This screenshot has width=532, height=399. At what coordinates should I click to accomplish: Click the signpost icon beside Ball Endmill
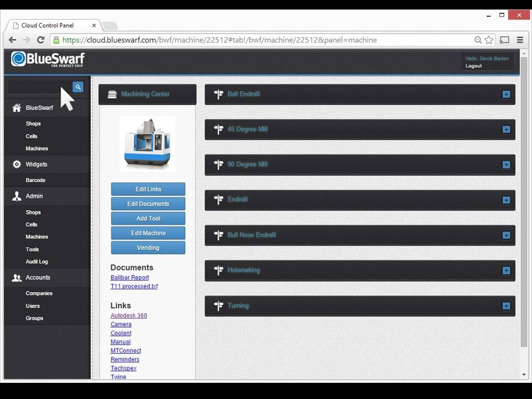point(218,94)
